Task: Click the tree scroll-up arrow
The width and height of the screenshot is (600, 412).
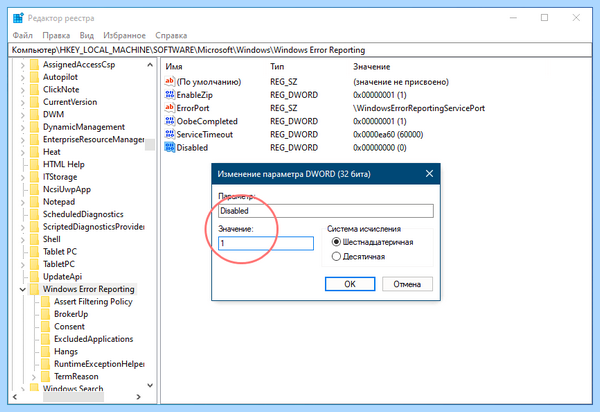Action: pos(150,65)
